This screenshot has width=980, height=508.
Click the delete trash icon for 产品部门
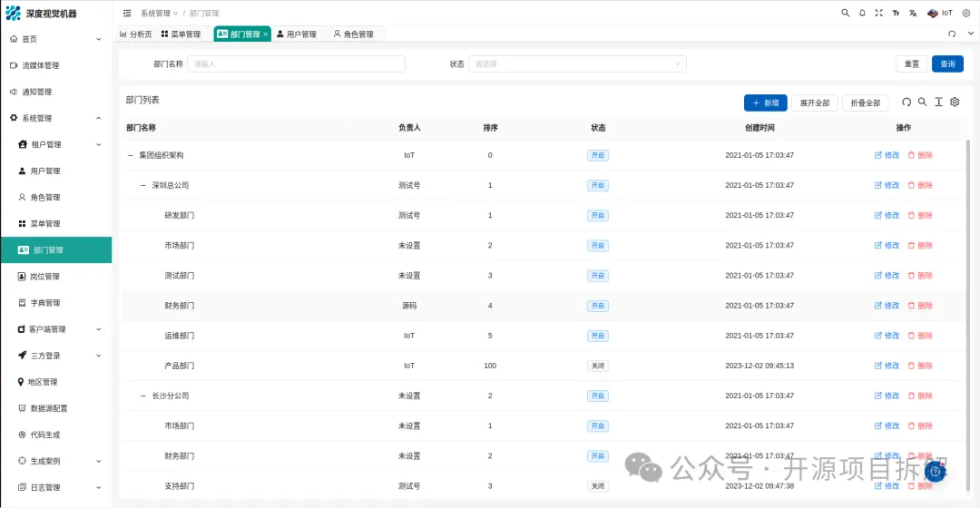point(911,366)
